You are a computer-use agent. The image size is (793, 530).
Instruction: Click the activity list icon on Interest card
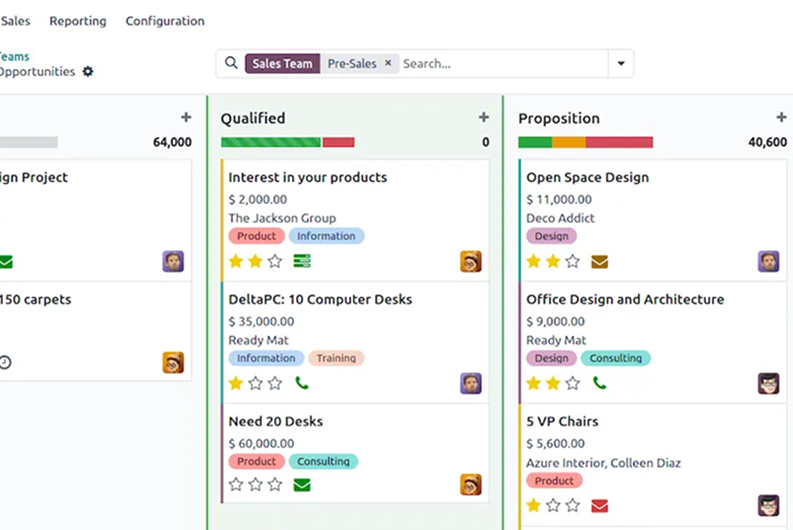(302, 261)
